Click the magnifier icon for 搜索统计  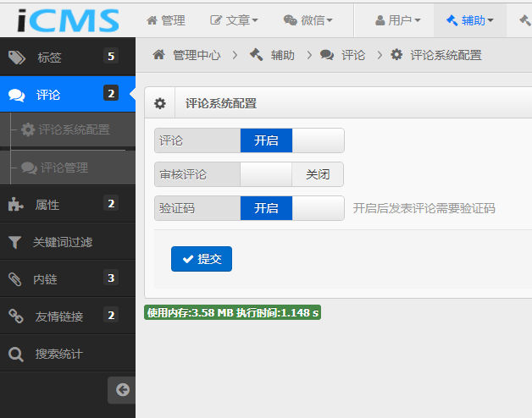click(x=15, y=355)
